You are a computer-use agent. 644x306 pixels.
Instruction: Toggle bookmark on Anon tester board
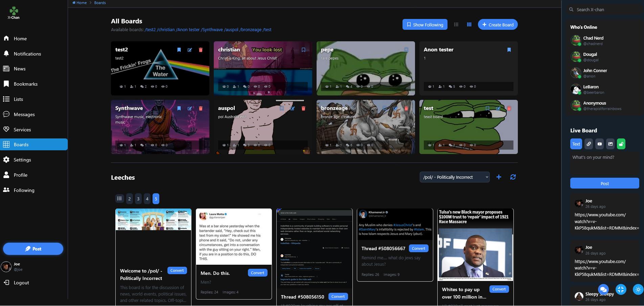click(509, 50)
